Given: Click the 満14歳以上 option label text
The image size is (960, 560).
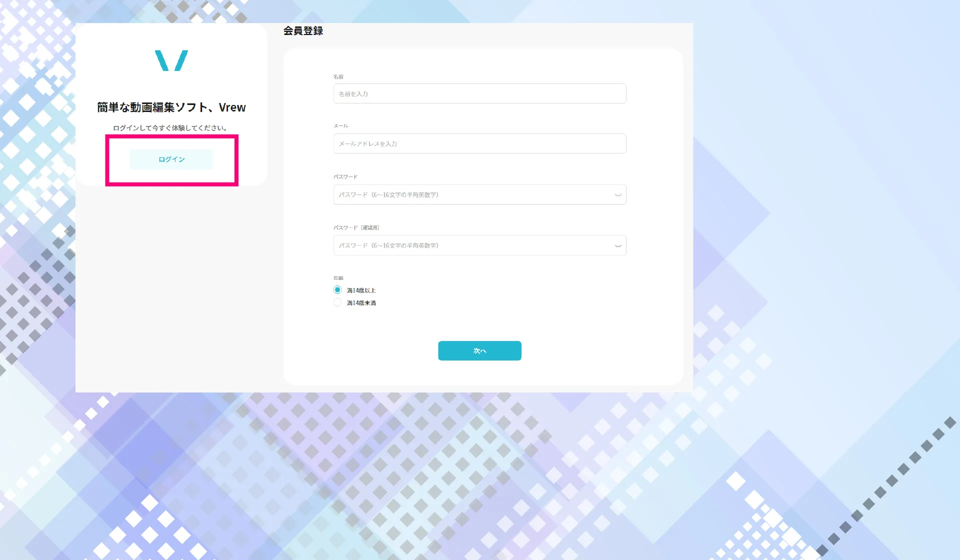Looking at the screenshot, I should coord(361,290).
